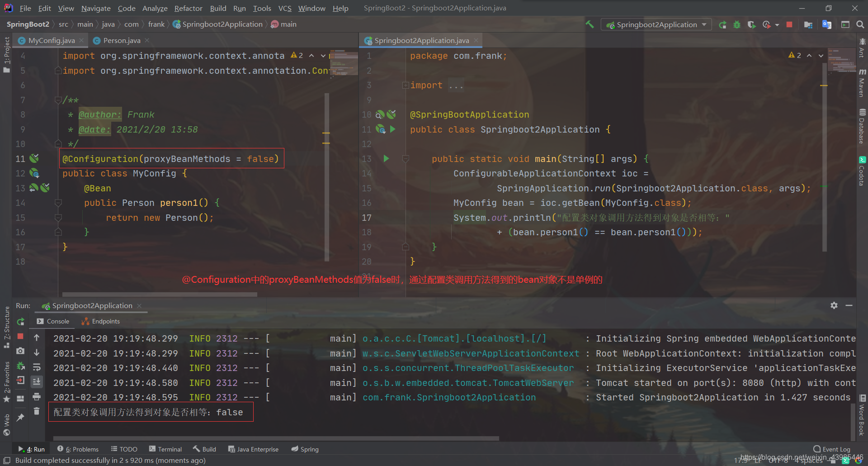The image size is (868, 466).
Task: Go to previous warning in MyConfig editor
Action: point(311,55)
